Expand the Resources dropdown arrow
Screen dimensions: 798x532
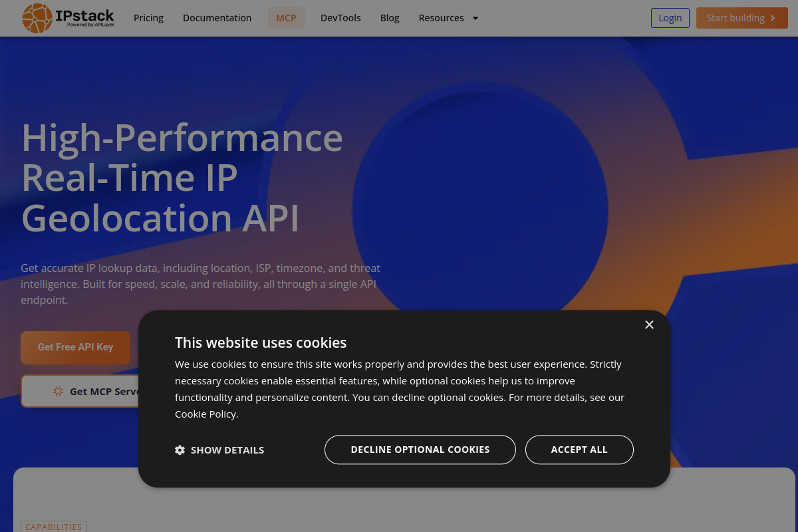[475, 18]
